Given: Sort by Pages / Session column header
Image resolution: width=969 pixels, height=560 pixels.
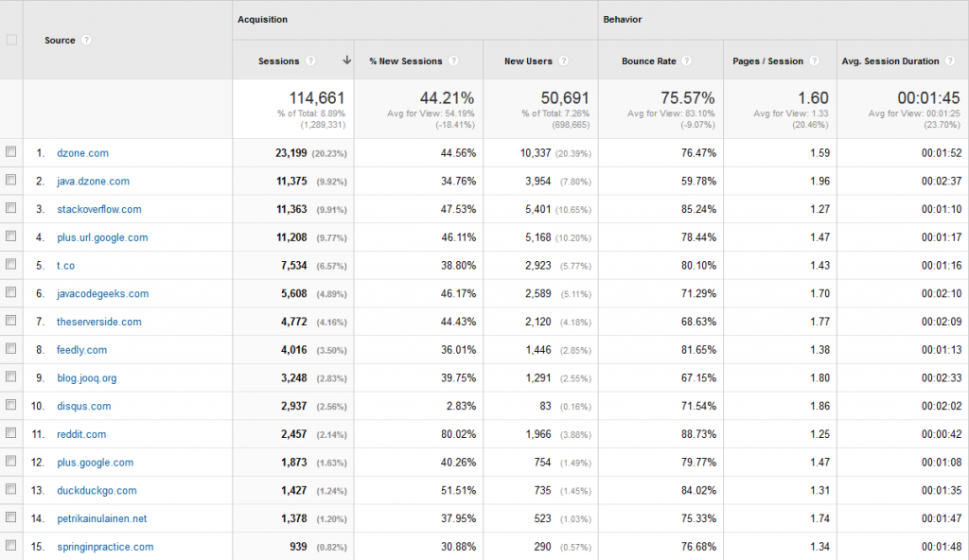Looking at the screenshot, I should click(767, 61).
